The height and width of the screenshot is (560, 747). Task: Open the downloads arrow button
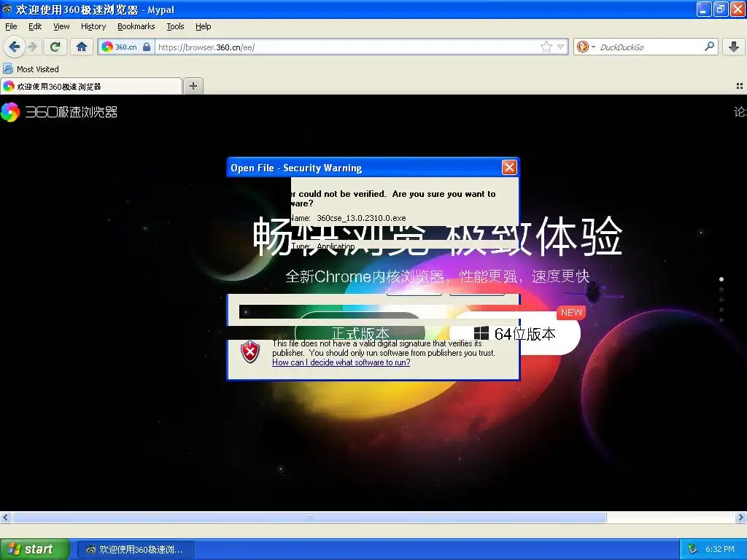click(734, 47)
